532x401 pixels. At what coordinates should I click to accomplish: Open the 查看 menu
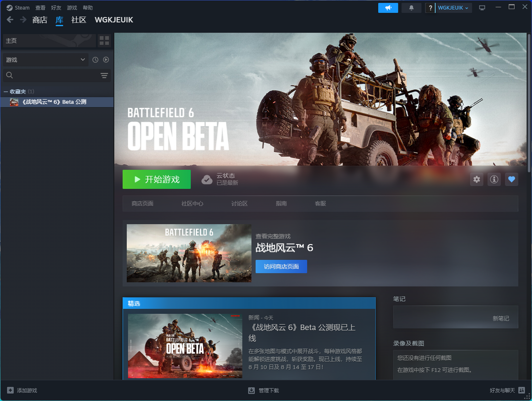(x=40, y=7)
